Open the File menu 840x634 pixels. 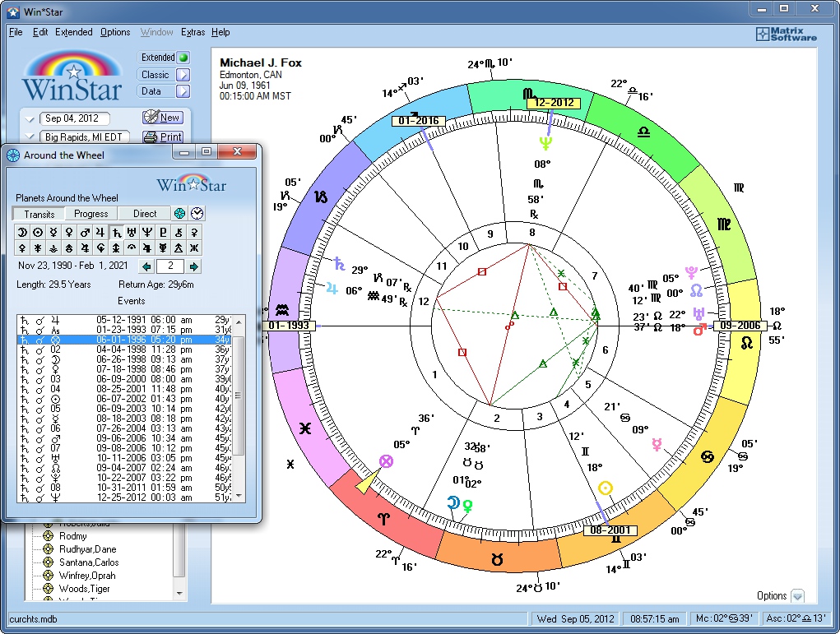(x=16, y=32)
